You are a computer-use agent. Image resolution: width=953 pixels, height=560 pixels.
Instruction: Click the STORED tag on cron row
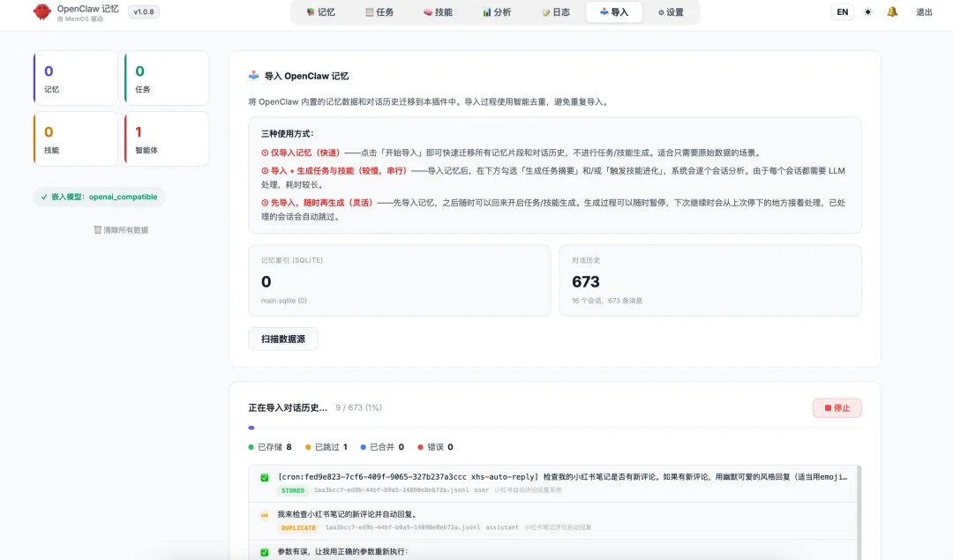click(x=293, y=490)
